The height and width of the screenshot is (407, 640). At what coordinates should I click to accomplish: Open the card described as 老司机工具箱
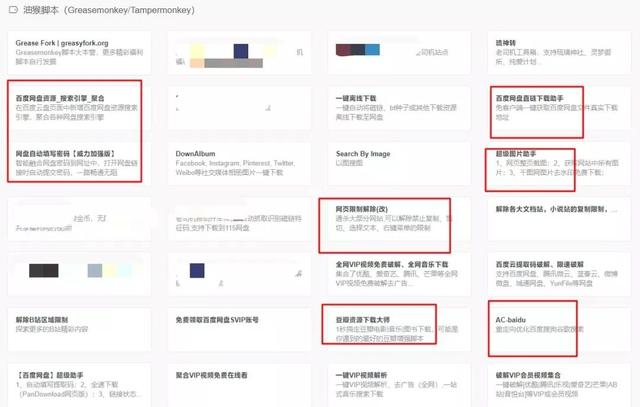tap(559, 53)
